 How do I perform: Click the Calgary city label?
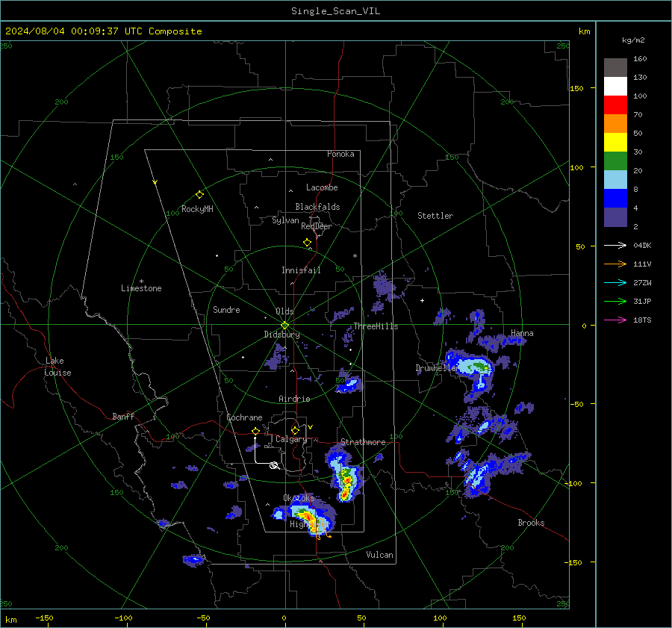pos(291,439)
